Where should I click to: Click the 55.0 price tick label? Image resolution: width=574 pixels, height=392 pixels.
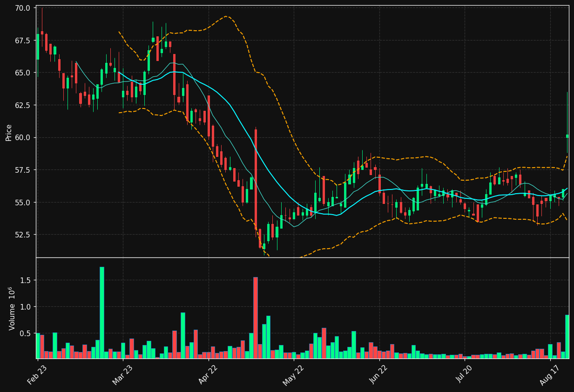point(23,202)
